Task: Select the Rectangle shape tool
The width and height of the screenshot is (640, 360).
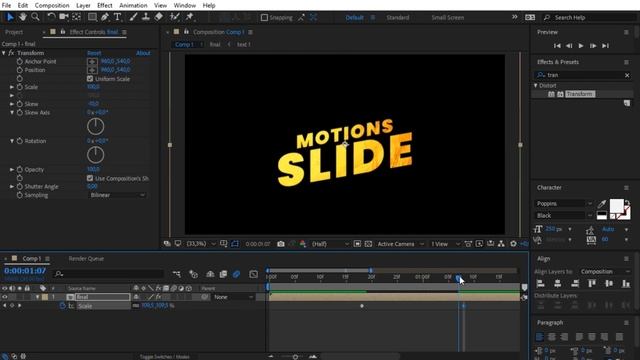Action: [93, 17]
